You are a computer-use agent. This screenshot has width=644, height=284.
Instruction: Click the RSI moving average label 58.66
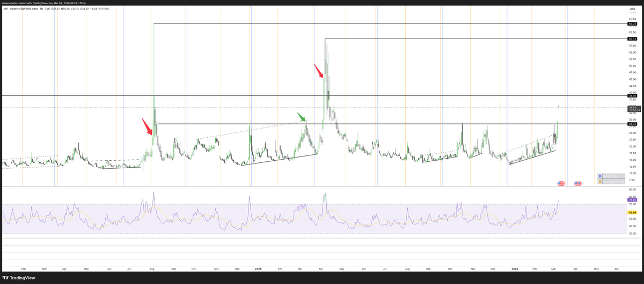click(x=632, y=212)
